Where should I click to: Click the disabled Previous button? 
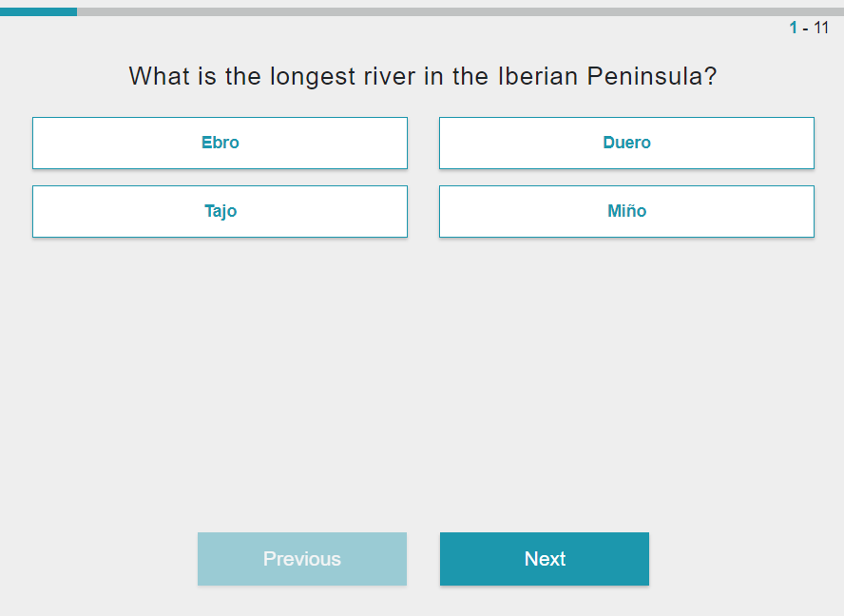click(x=302, y=559)
